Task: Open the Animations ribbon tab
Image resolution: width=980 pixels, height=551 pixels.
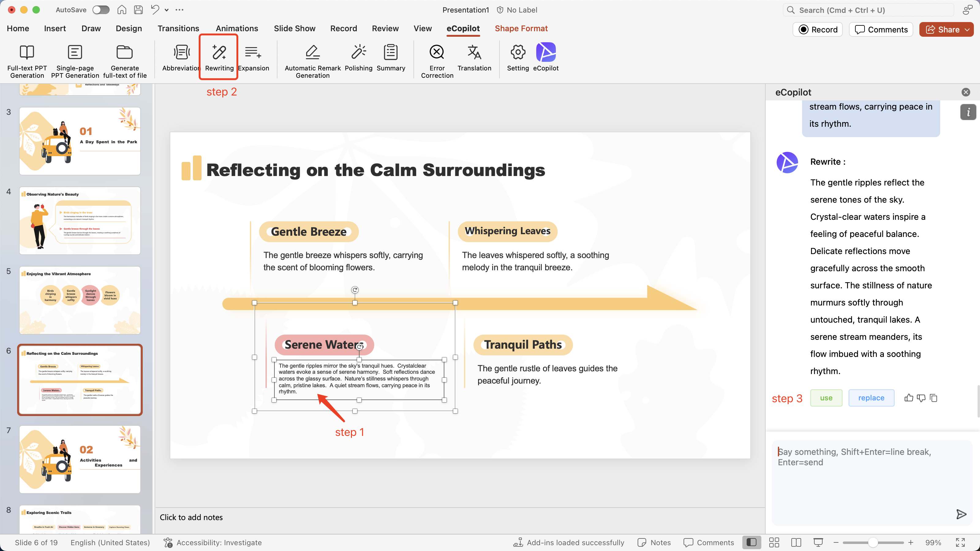Action: (237, 28)
